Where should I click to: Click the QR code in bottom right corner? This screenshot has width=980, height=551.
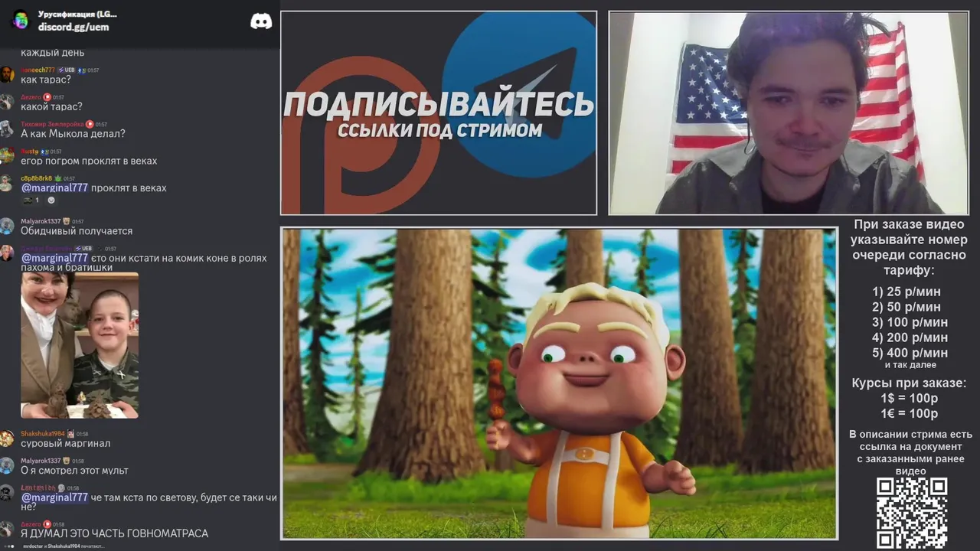[912, 514]
